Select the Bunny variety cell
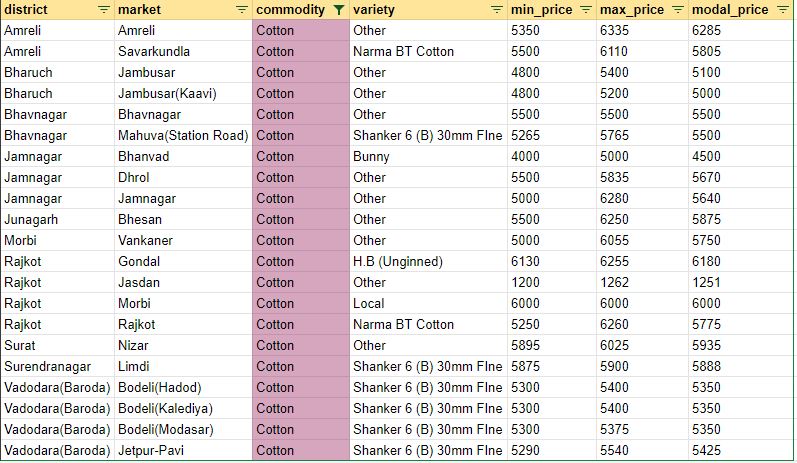 point(371,156)
